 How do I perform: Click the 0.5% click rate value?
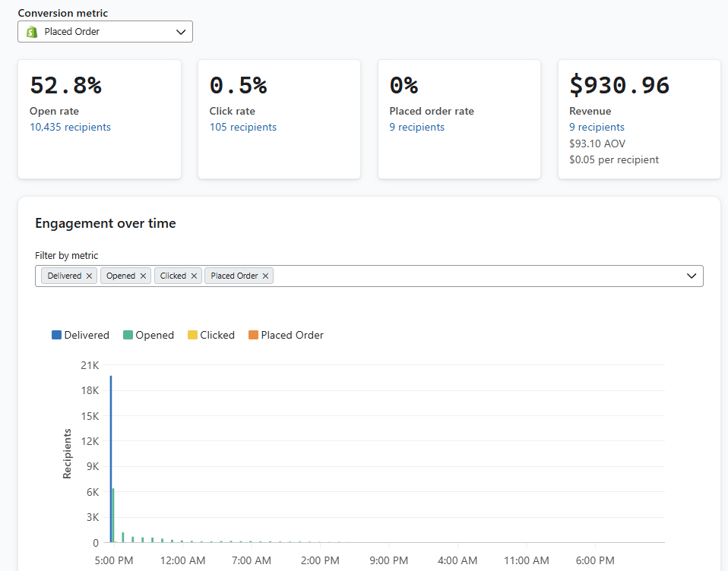click(x=238, y=85)
